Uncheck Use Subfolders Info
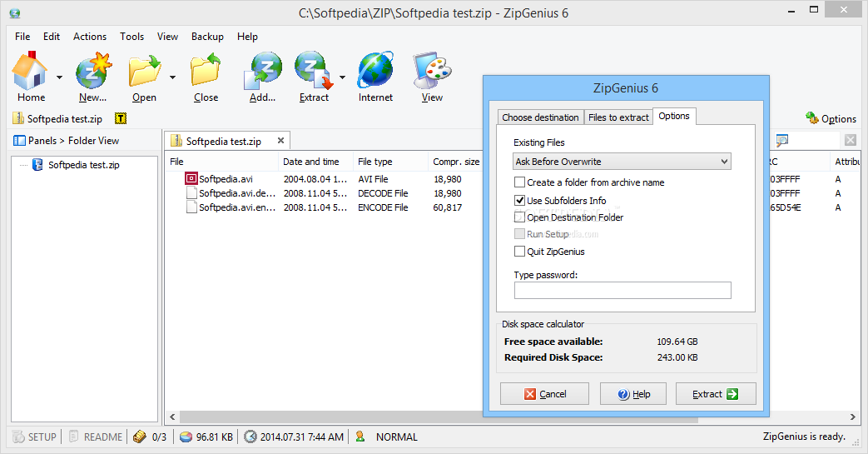 point(519,200)
